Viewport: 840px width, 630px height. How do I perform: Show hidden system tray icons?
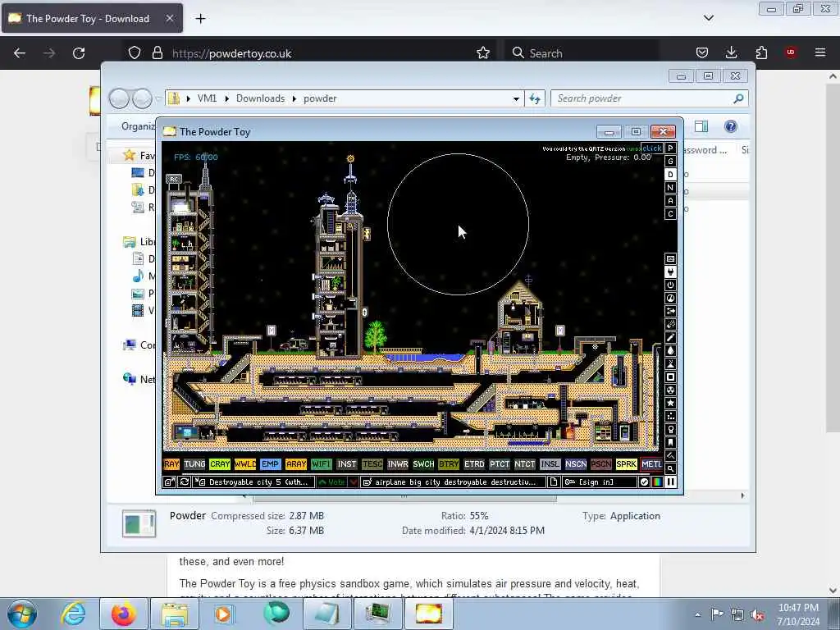pos(697,614)
